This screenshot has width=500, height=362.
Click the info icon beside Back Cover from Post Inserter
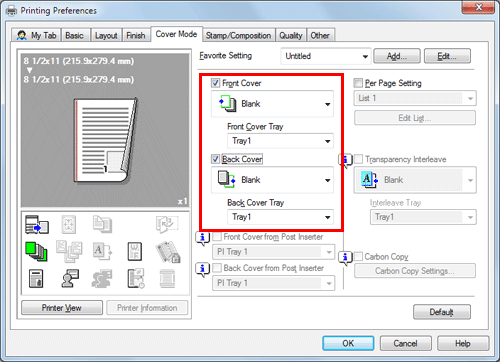[202, 269]
